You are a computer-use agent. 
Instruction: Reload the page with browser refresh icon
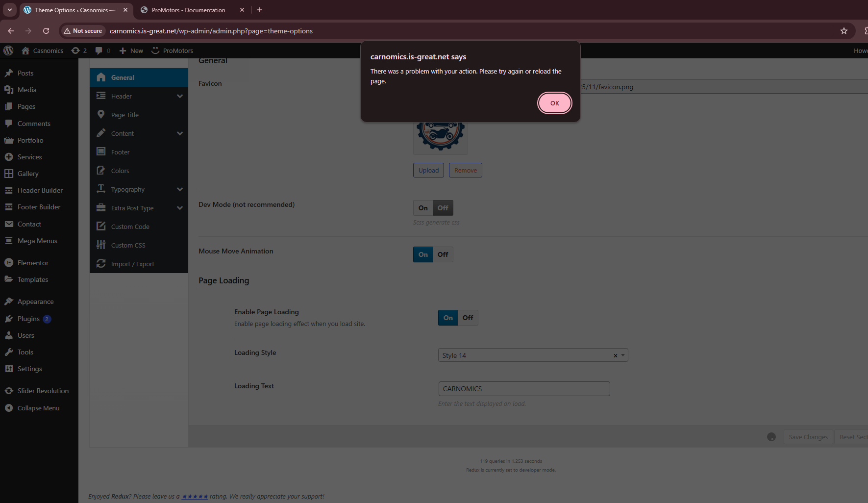coord(46,31)
